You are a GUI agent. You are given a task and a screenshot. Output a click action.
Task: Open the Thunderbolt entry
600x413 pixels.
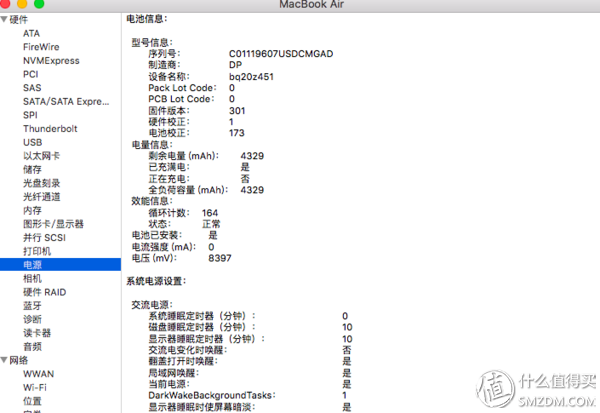(x=50, y=129)
